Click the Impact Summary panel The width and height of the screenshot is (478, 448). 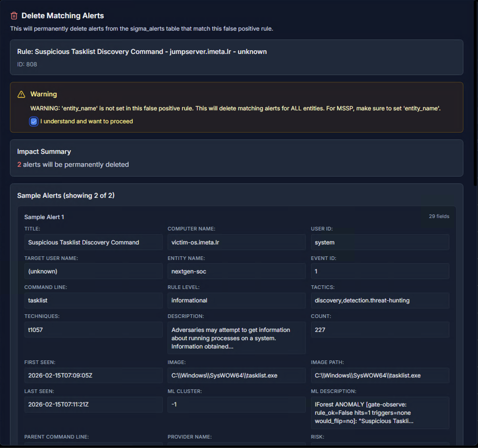tap(237, 158)
